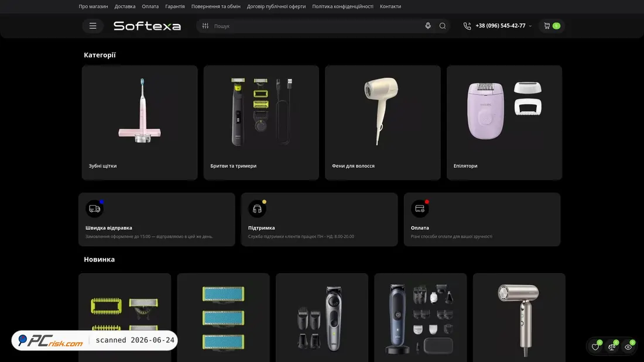Open the wishlist heart icon
Image resolution: width=644 pixels, height=362 pixels.
pos(595,347)
